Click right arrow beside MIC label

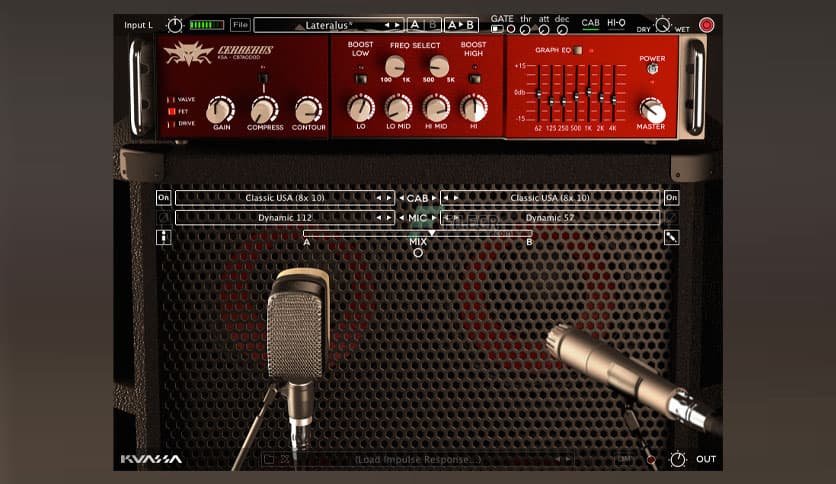(433, 217)
